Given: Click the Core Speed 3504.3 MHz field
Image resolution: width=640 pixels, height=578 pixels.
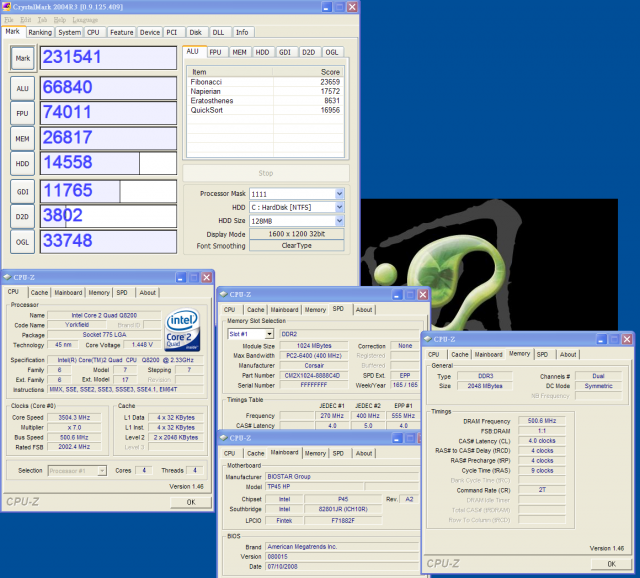Looking at the screenshot, I should (74, 418).
